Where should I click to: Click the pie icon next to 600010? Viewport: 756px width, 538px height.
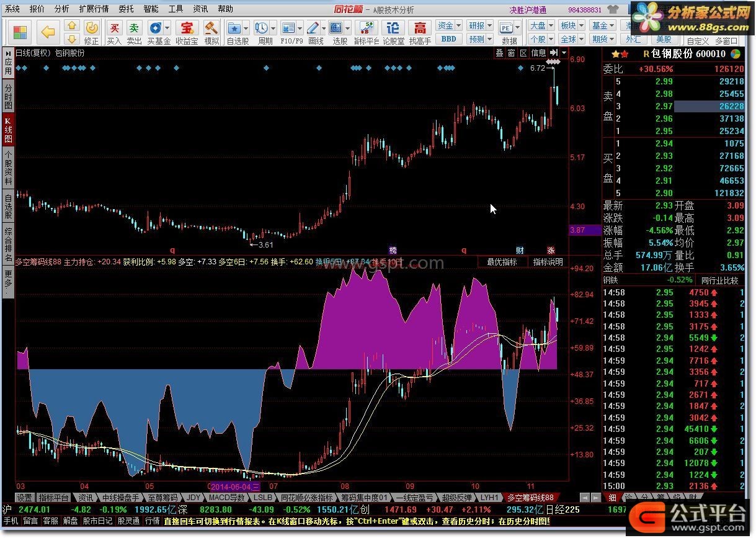click(x=736, y=54)
